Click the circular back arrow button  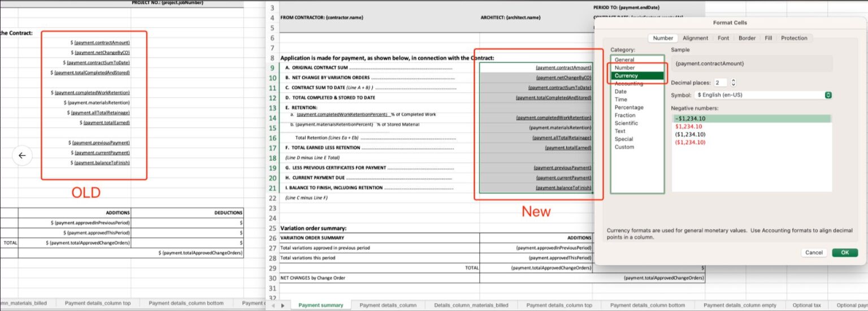click(22, 155)
